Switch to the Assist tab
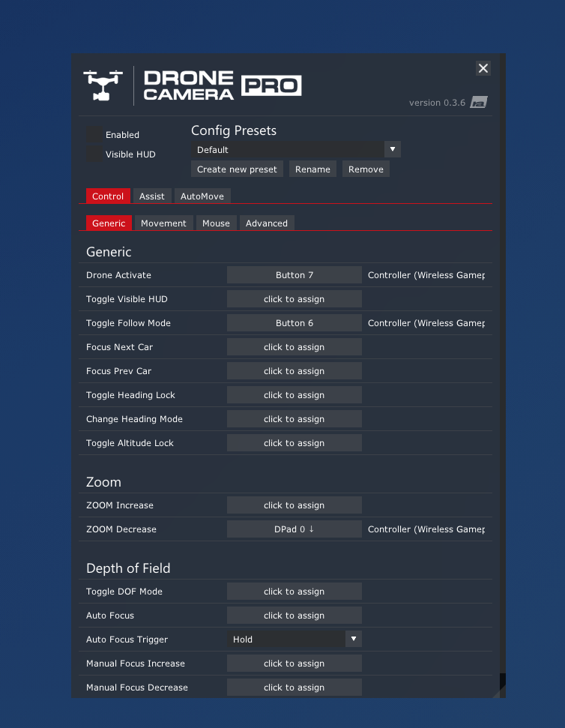The image size is (565, 728). tap(151, 196)
